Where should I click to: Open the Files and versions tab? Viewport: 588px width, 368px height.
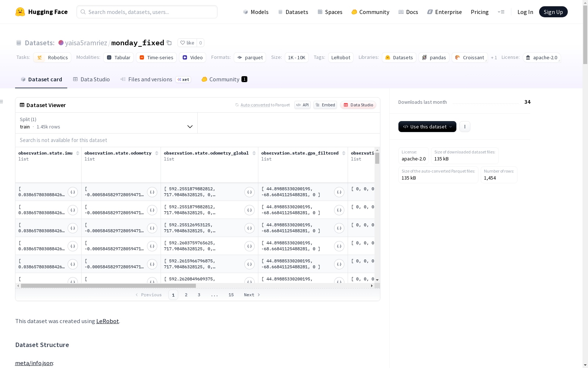(155, 79)
